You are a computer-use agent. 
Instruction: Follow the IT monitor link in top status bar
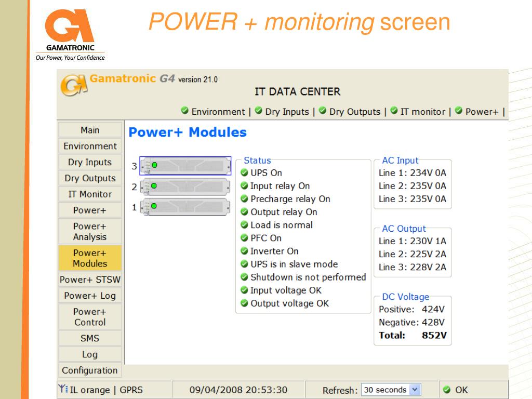tap(423, 112)
